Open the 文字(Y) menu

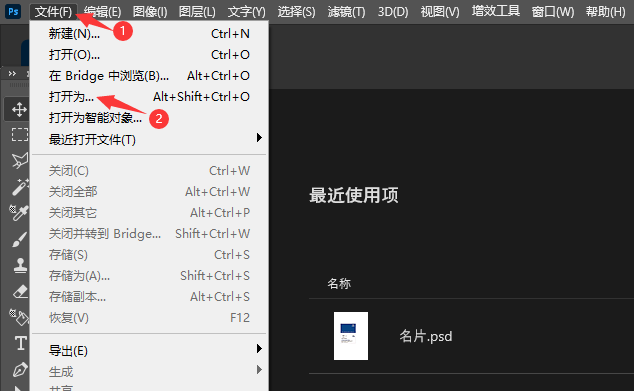pyautogui.click(x=247, y=12)
